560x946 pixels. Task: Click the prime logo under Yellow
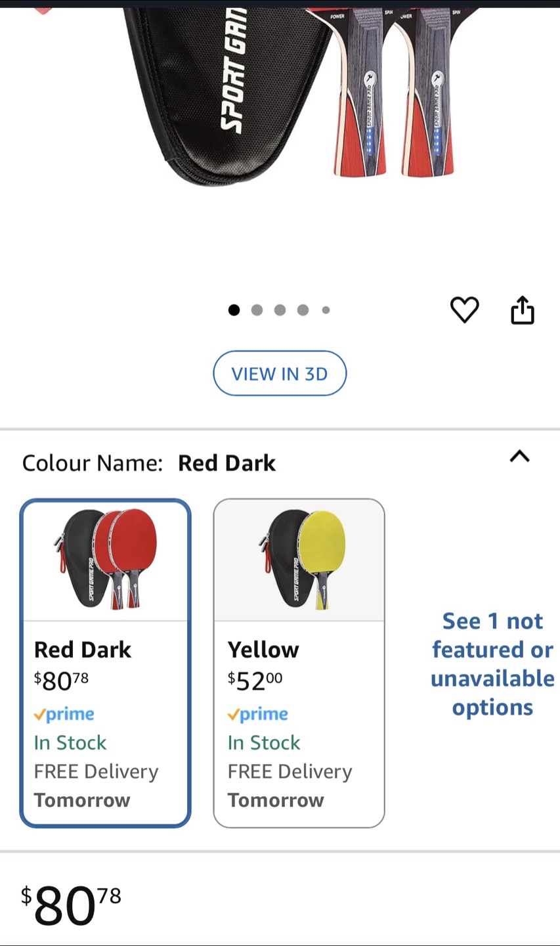coord(258,714)
